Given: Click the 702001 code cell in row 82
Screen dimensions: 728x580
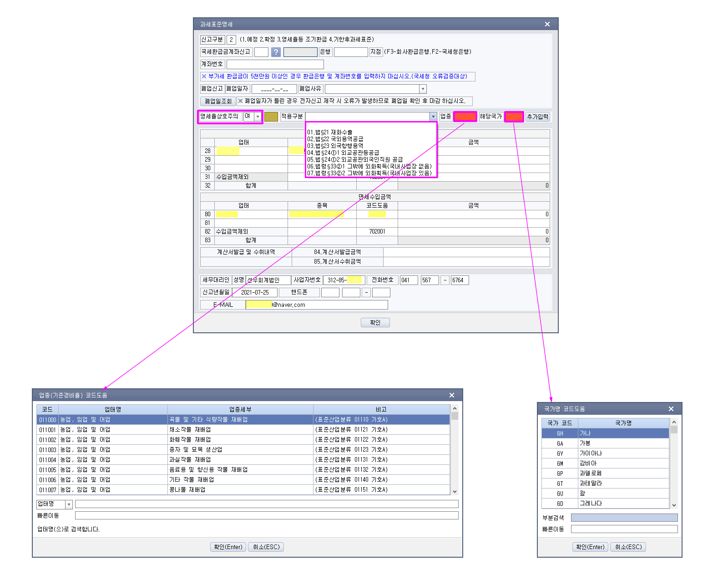Looking at the screenshot, I should point(377,231).
